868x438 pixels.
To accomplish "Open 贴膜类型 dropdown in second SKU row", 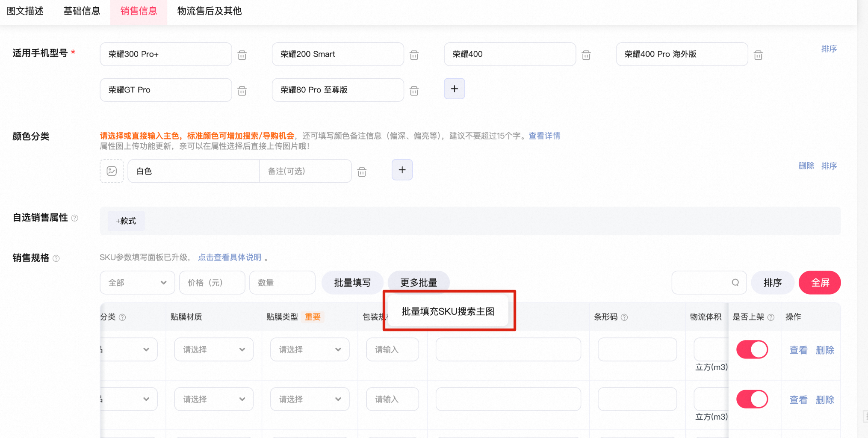I will coord(310,399).
